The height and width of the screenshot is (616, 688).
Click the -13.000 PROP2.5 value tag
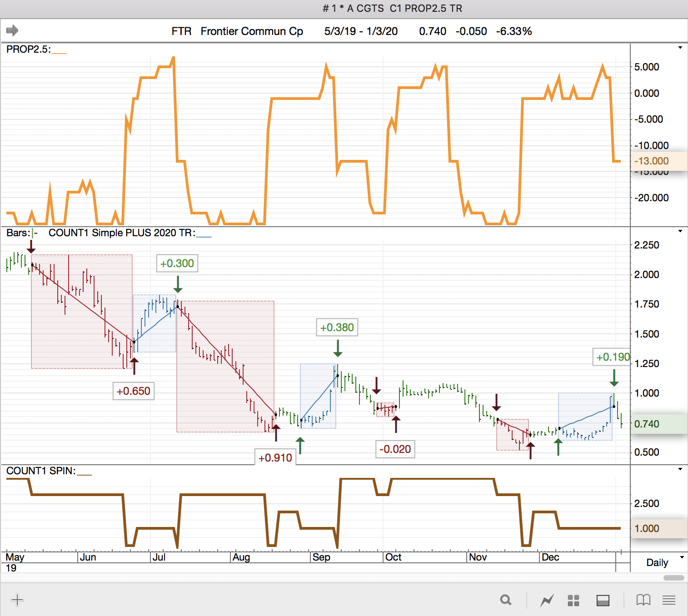(x=659, y=161)
